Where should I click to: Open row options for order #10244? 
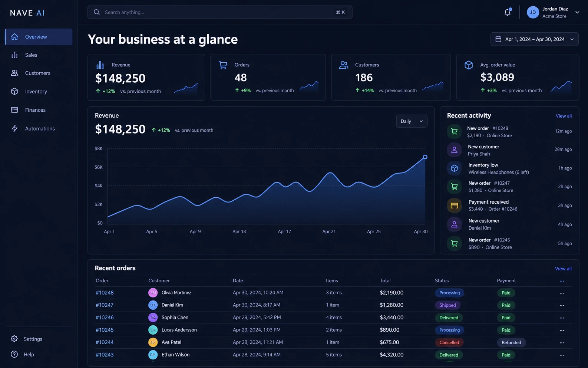pyautogui.click(x=562, y=343)
